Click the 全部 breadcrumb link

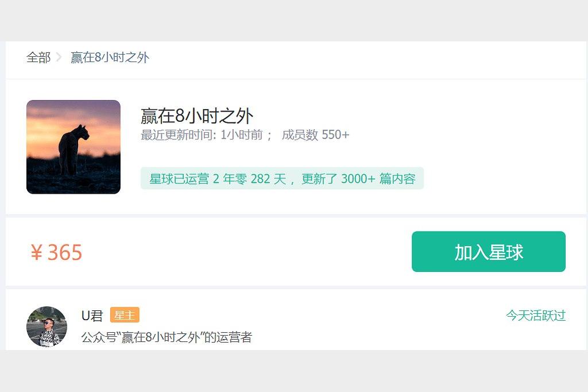pyautogui.click(x=38, y=57)
